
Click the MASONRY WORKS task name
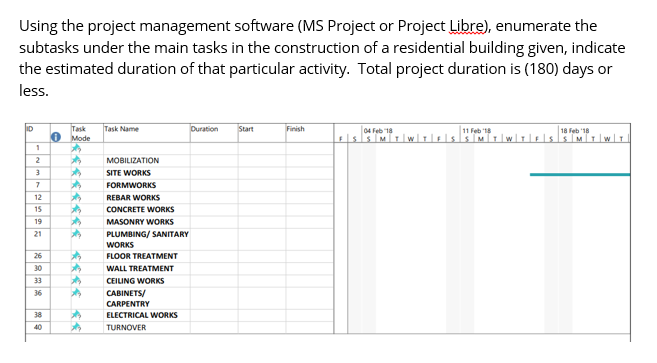click(x=140, y=222)
